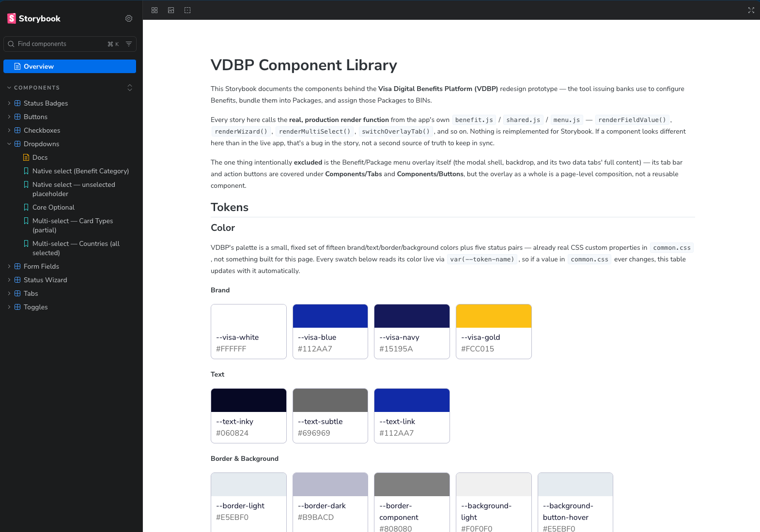This screenshot has height=532, width=760.
Task: Click the Checkboxes component icon
Action: click(17, 130)
